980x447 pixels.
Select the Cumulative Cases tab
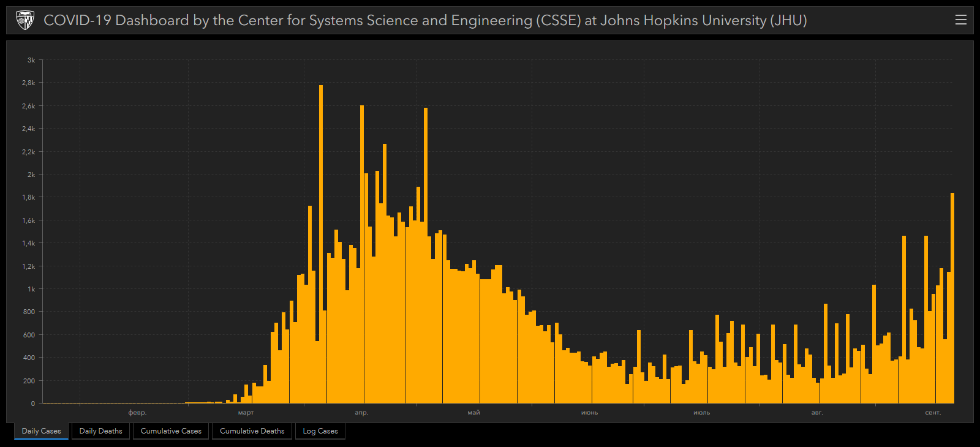(171, 431)
